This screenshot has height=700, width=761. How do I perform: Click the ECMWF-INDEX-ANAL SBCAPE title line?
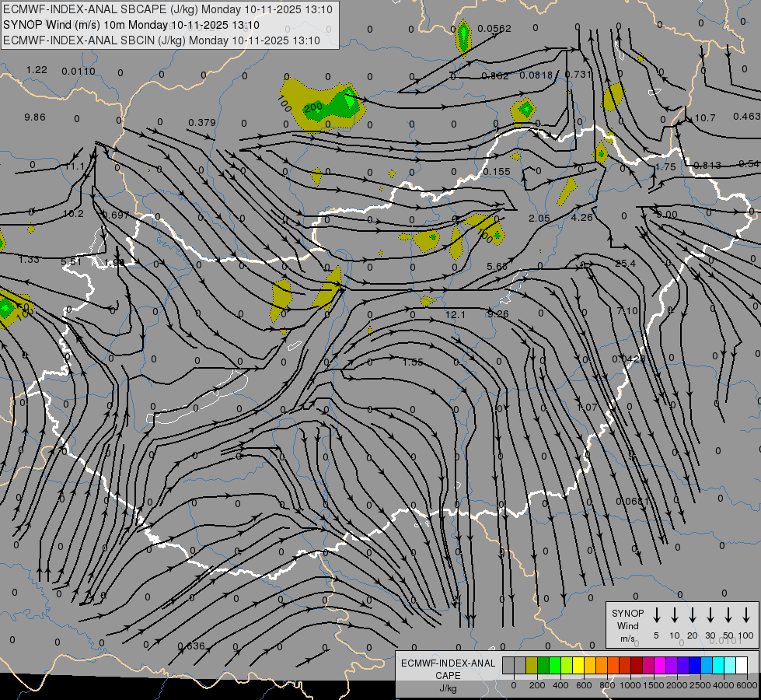[168, 9]
